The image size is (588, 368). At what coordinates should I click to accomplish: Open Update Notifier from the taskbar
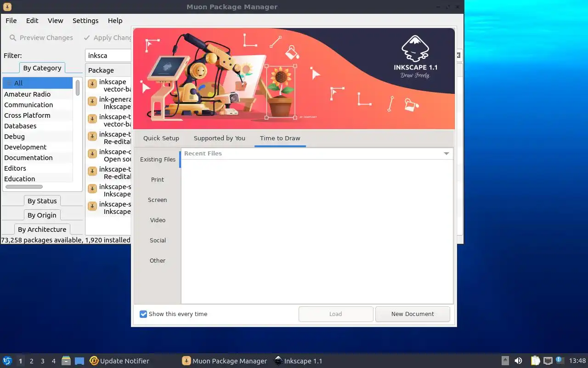click(119, 361)
